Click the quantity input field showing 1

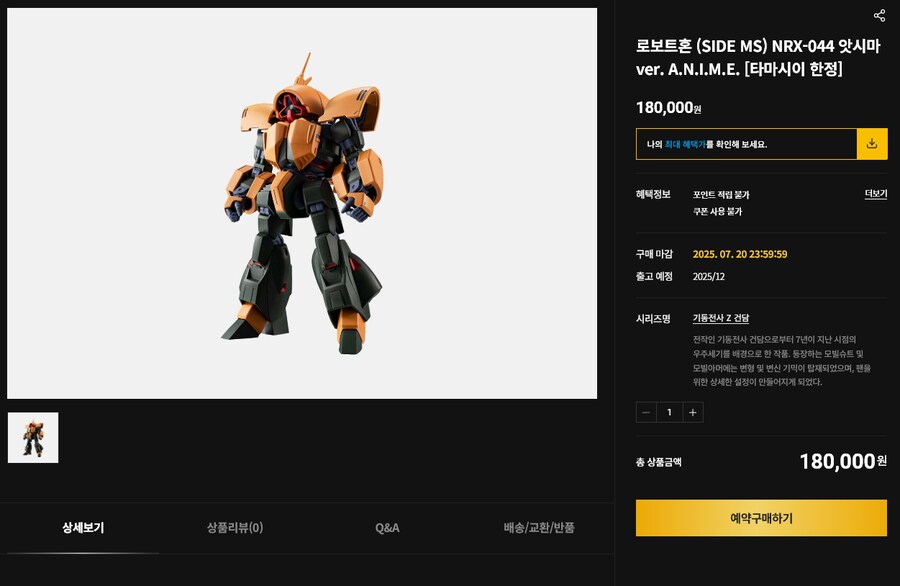[669, 412]
